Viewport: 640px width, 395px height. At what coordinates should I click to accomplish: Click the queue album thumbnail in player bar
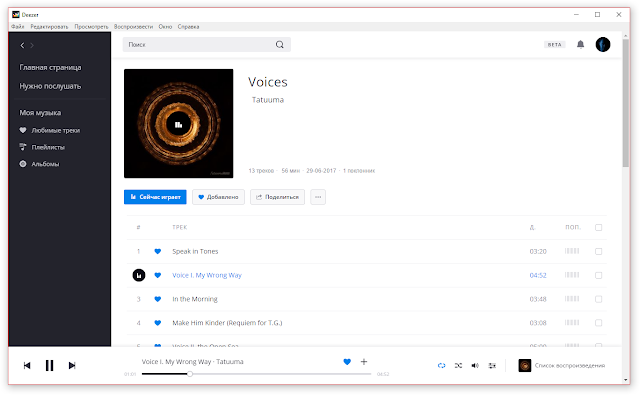click(524, 366)
